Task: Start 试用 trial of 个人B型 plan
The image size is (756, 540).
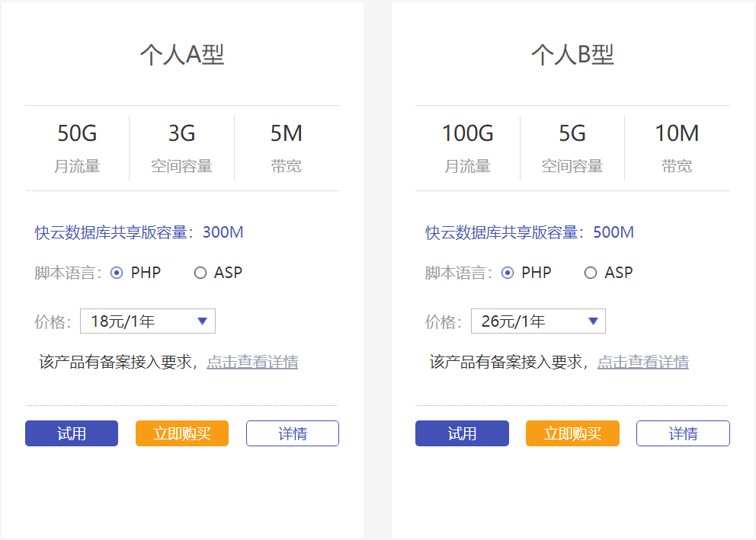Action: pyautogui.click(x=462, y=433)
